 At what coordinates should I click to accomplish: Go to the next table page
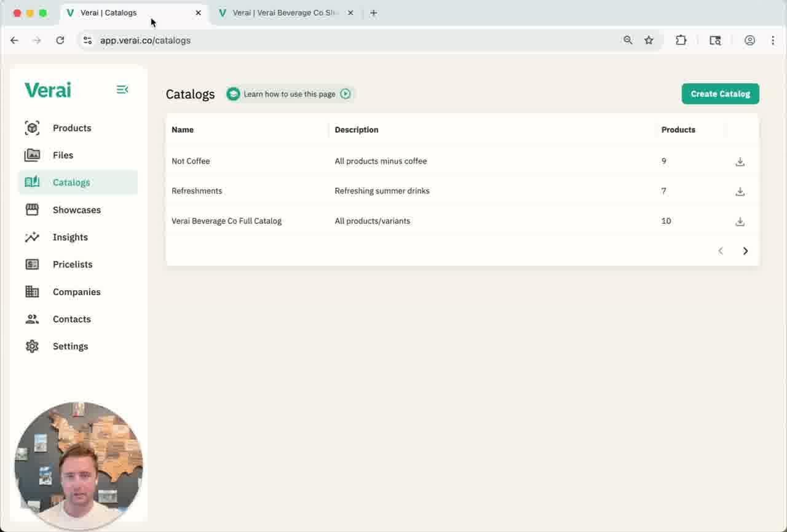pos(745,251)
